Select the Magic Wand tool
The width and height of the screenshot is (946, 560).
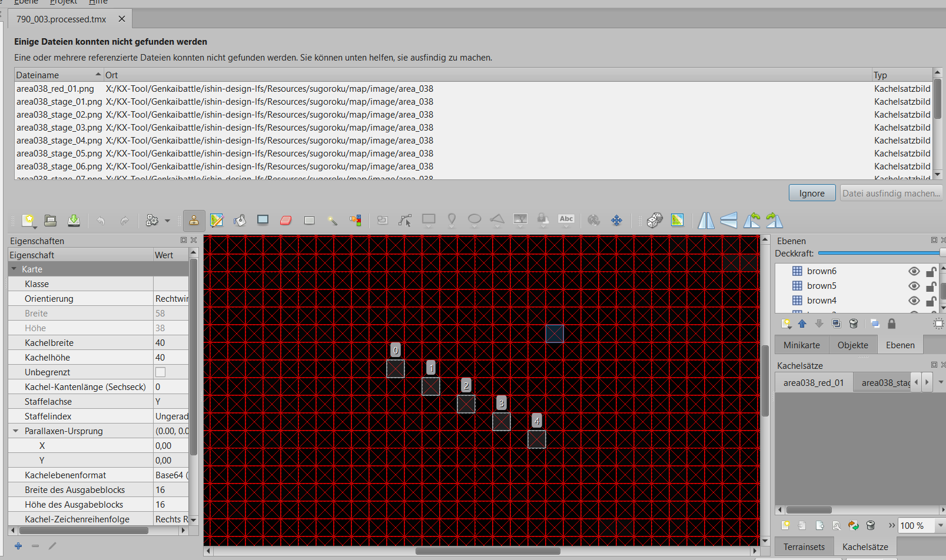click(333, 221)
